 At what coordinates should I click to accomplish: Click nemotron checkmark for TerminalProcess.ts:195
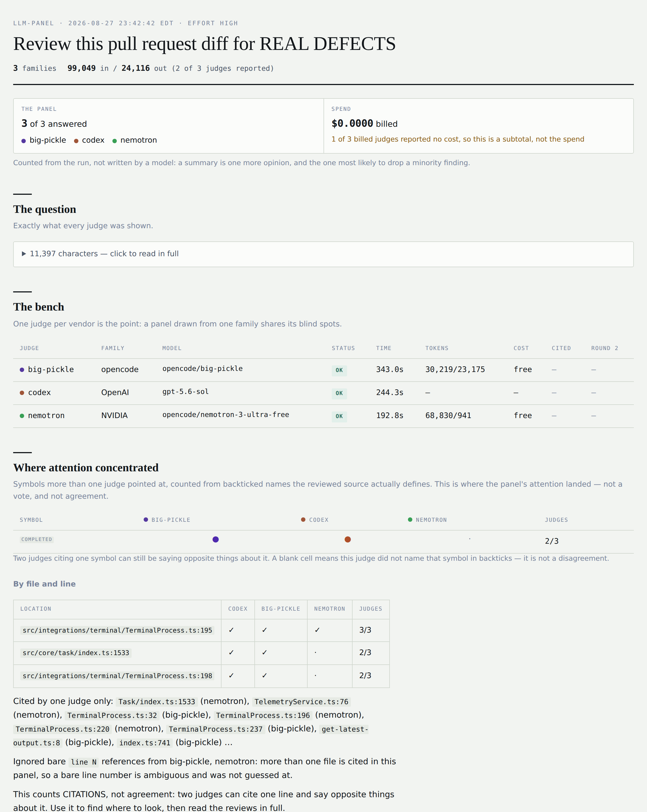coord(317,630)
